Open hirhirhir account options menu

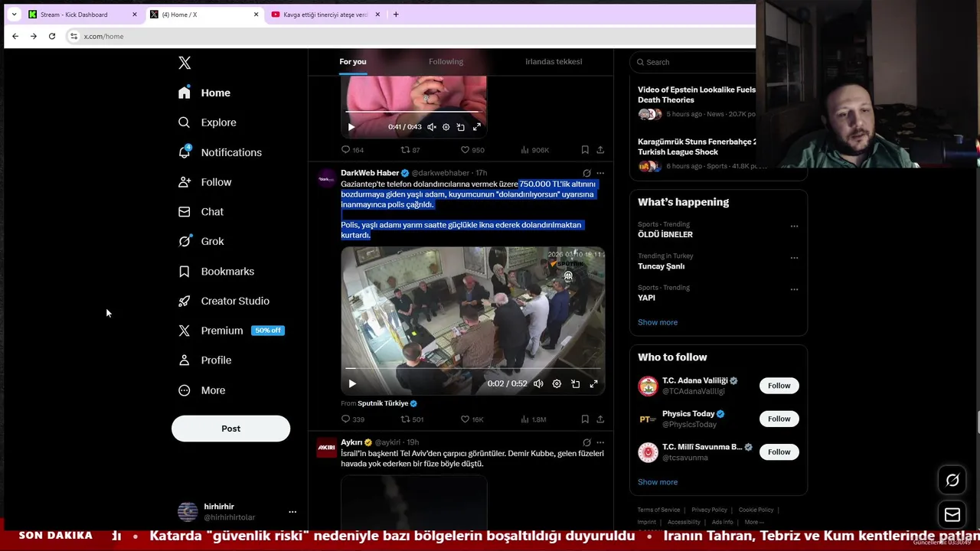pyautogui.click(x=292, y=512)
